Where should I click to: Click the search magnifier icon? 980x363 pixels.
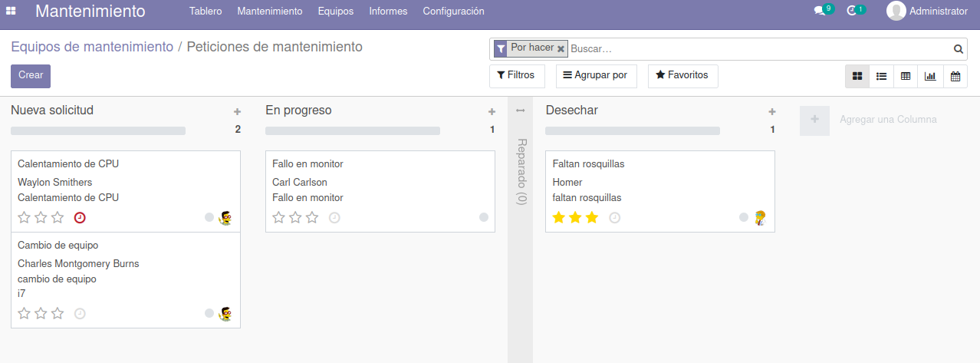[959, 49]
